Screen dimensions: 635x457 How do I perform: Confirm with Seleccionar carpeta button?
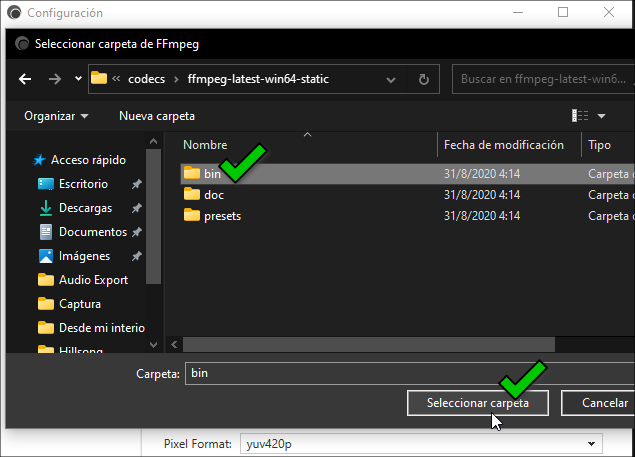click(x=478, y=403)
